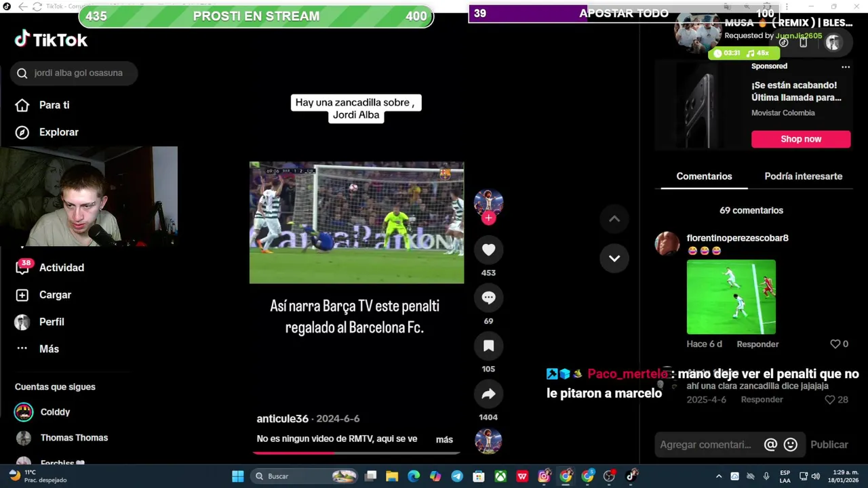
Task: Follow creator with red plus badge
Action: (488, 218)
